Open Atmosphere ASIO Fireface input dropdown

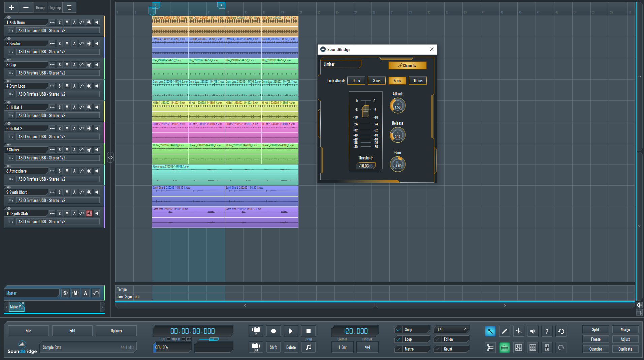[58, 179]
